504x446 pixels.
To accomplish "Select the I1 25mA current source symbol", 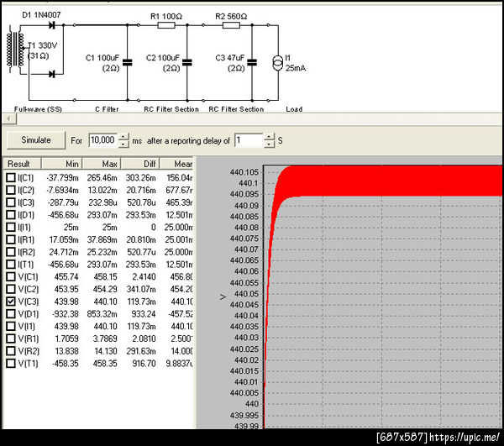I will 278,63.
